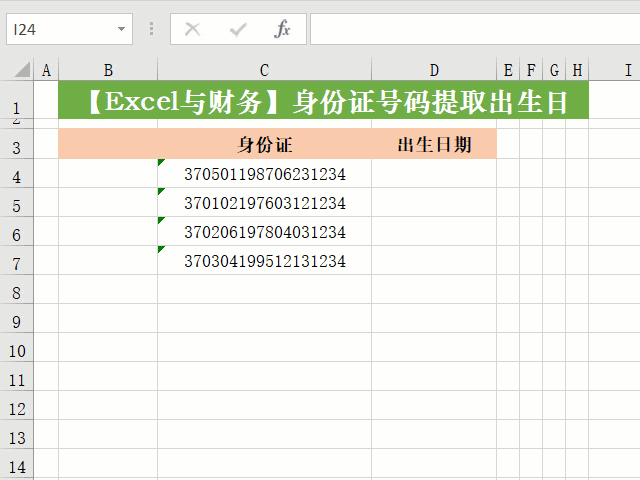Select empty cell D7 under 出生日期

tap(434, 261)
